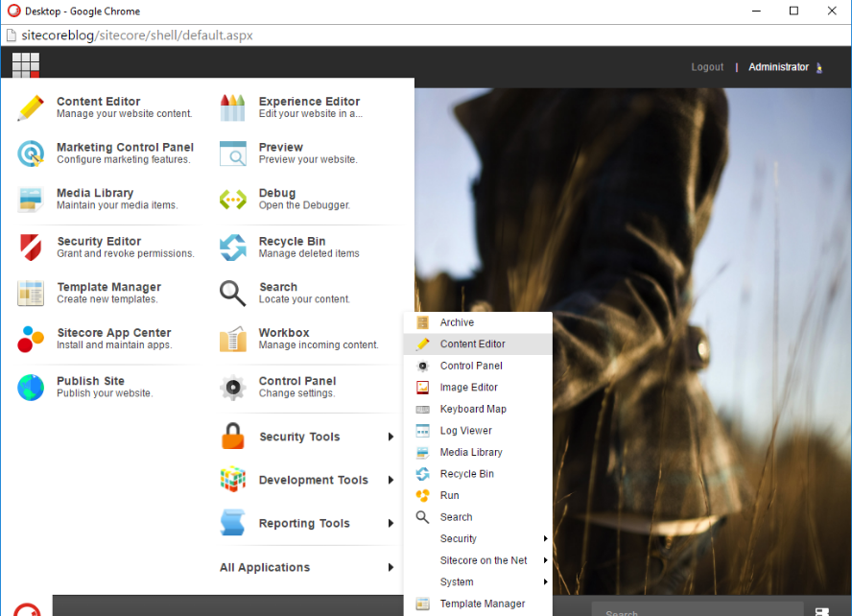Click the Search field in the taskbar
852x616 pixels.
point(698,609)
